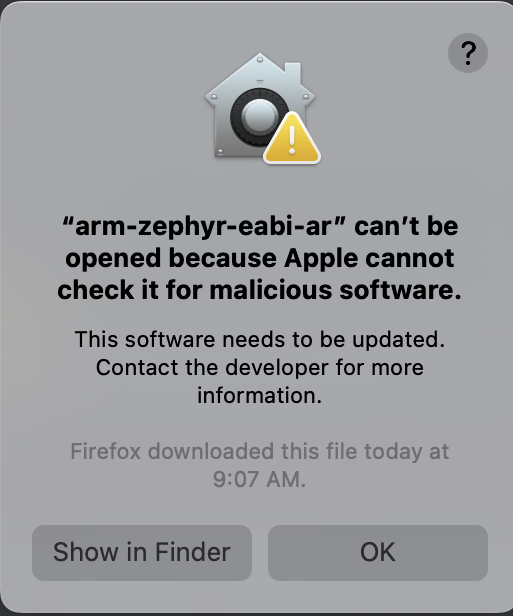The width and height of the screenshot is (513, 616).
Task: Click the chimney of the Gatekeeper house
Action: (x=293, y=74)
